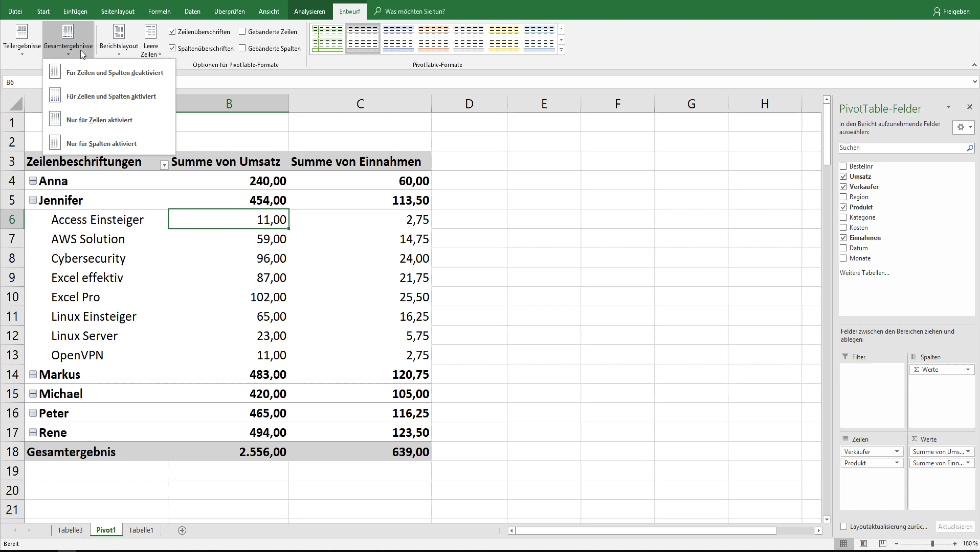Collapse the Jennifer row group
The height and width of the screenshot is (552, 980).
33,200
